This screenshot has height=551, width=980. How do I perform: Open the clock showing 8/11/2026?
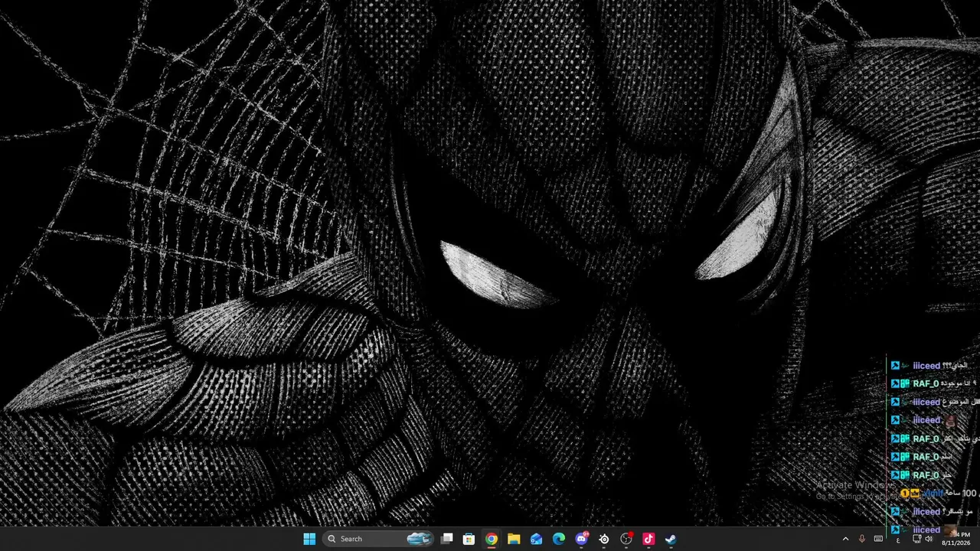[x=956, y=539]
